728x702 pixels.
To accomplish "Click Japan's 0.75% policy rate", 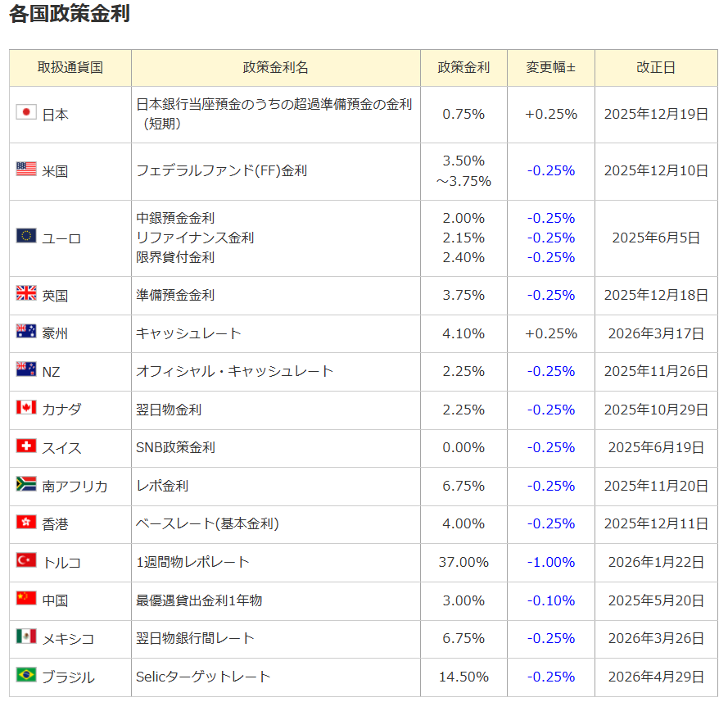I will (463, 114).
